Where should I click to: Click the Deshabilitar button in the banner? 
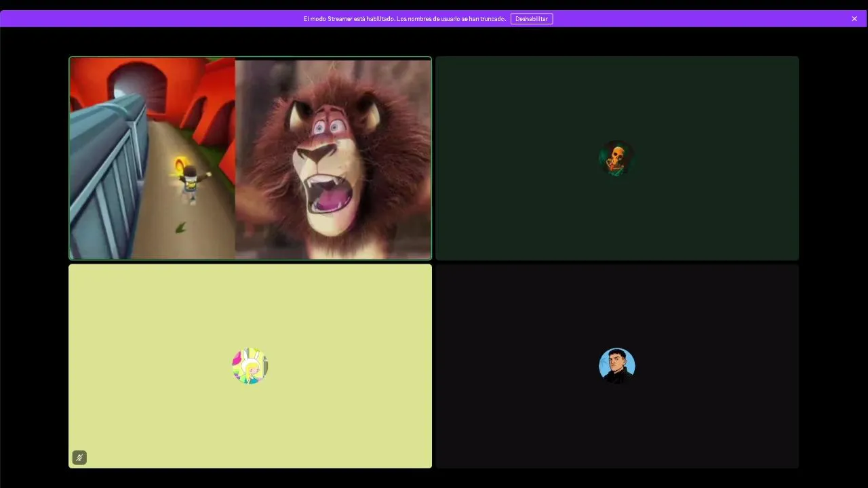click(x=532, y=19)
